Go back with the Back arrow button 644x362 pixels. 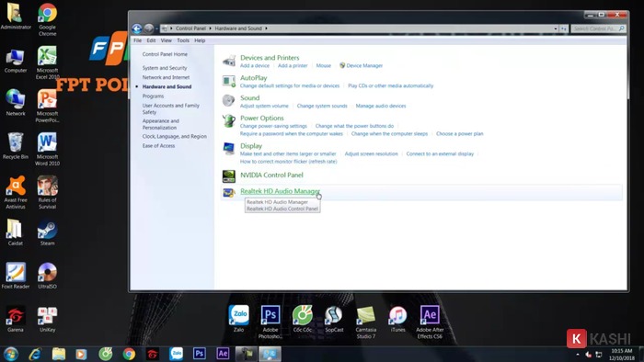(137, 28)
